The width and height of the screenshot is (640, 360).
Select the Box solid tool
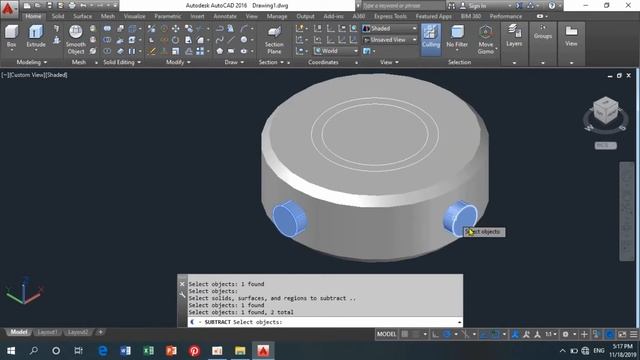11,36
